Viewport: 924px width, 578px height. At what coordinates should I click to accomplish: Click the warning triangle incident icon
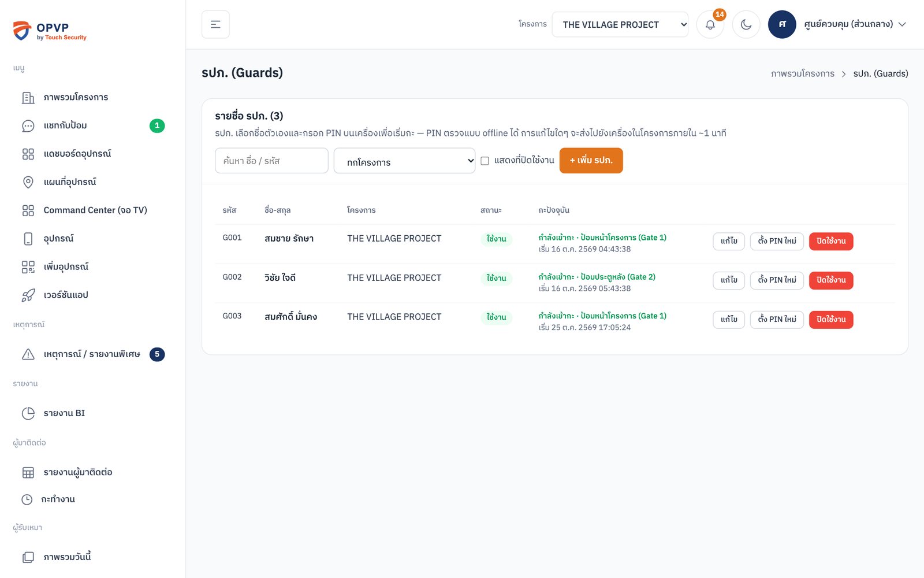(x=28, y=354)
